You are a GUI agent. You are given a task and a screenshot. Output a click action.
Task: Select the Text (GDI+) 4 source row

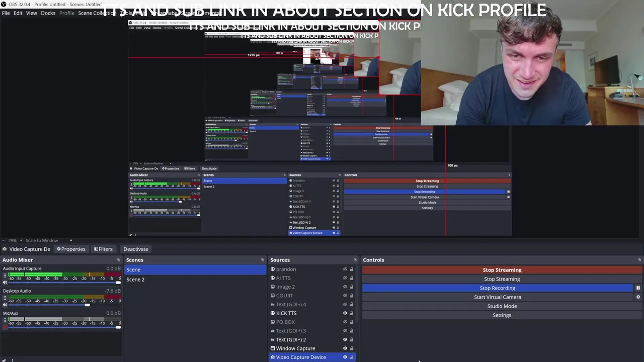click(312, 305)
